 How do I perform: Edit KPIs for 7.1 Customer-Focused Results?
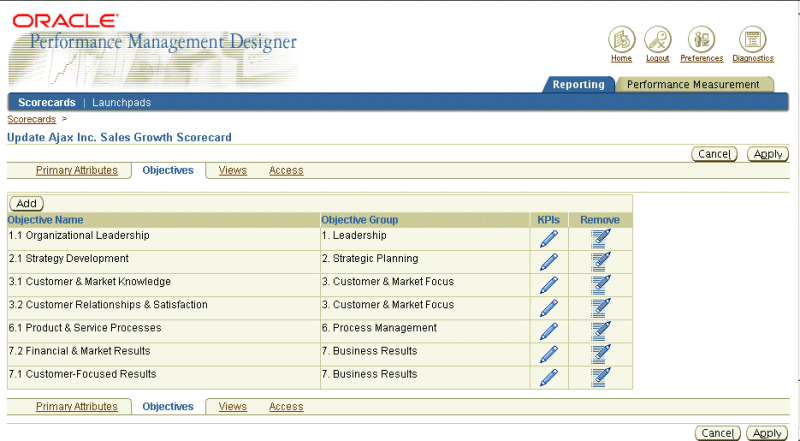click(x=548, y=378)
